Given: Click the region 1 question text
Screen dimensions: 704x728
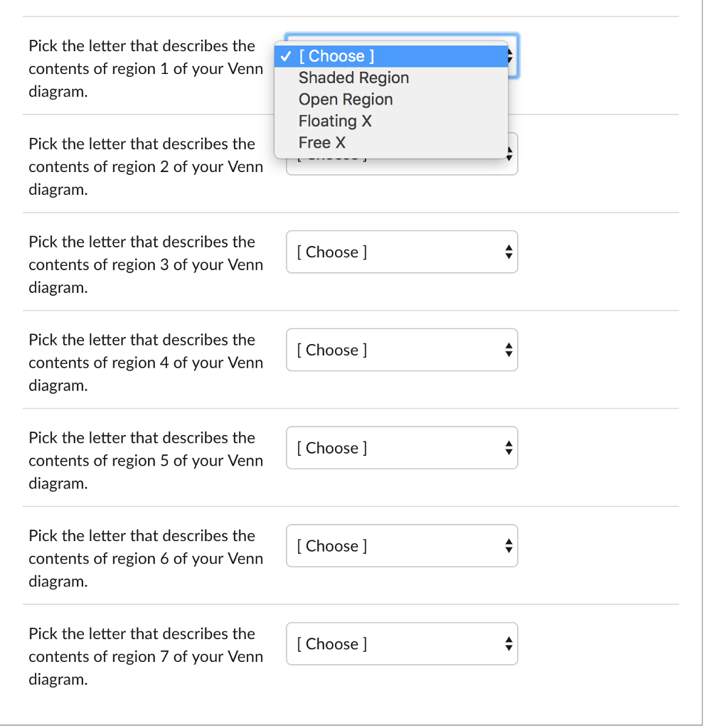Looking at the screenshot, I should coord(146,69).
